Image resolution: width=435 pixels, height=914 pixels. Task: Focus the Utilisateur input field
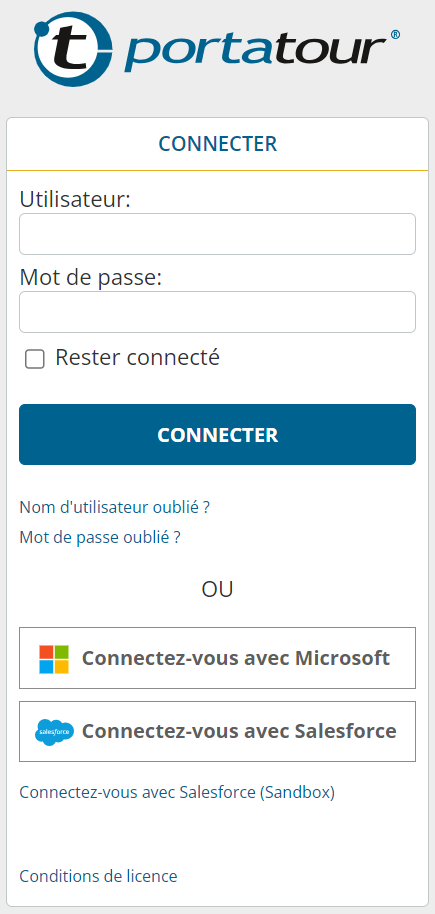pos(218,234)
